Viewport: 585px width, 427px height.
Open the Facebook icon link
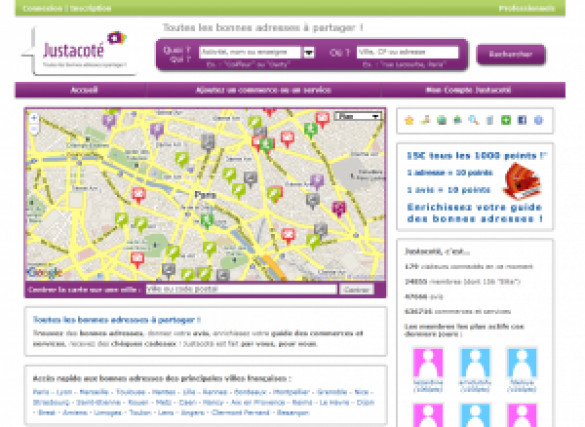coord(522,120)
